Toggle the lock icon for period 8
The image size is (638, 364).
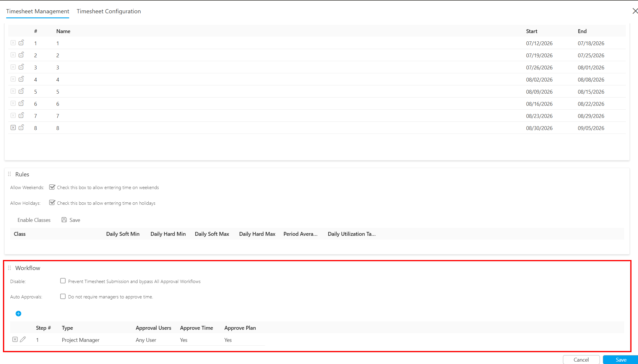click(21, 127)
